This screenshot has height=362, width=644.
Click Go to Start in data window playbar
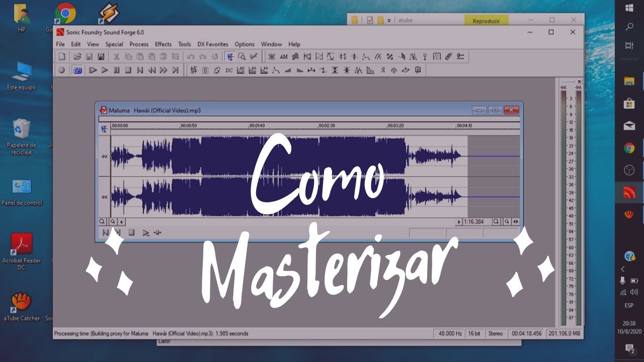pyautogui.click(x=106, y=232)
